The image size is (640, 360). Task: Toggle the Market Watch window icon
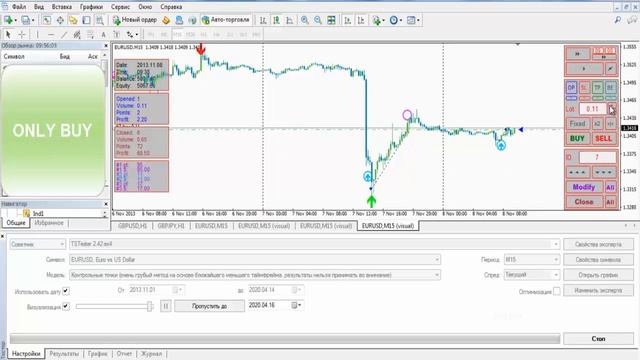(x=47, y=20)
